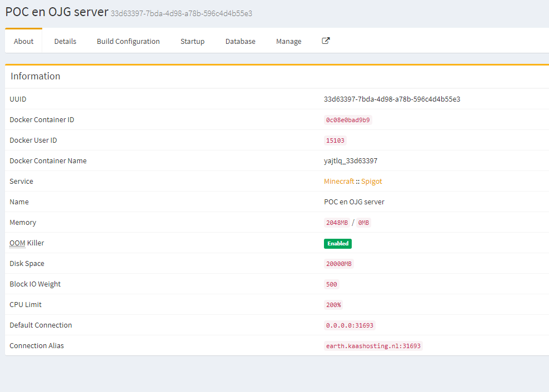The height and width of the screenshot is (392, 549).
Task: Click the 2048MB memory value
Action: [337, 223]
